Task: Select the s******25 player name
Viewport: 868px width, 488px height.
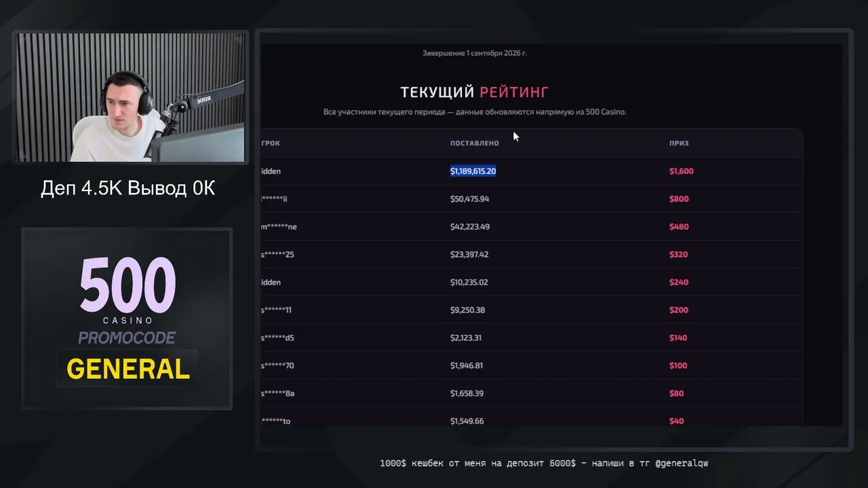Action: (277, 254)
